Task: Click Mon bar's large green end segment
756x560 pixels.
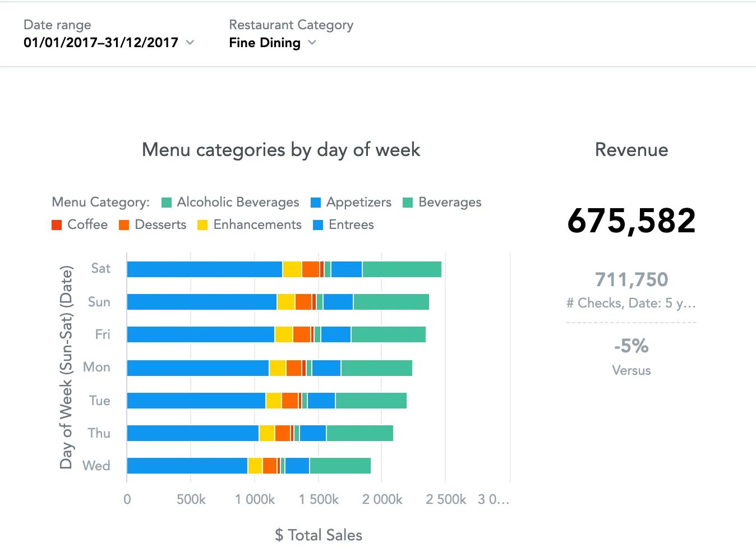Action: click(376, 368)
